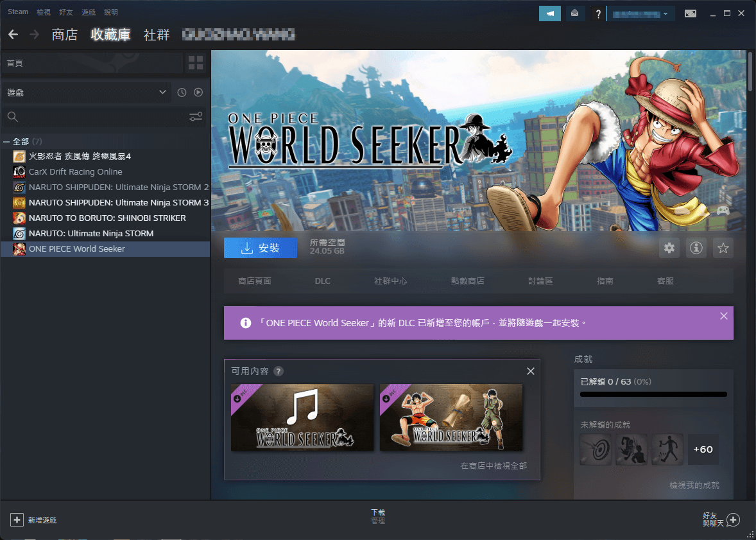Open the 檢視 menu in the menu bar
The image size is (756, 540).
click(x=43, y=12)
